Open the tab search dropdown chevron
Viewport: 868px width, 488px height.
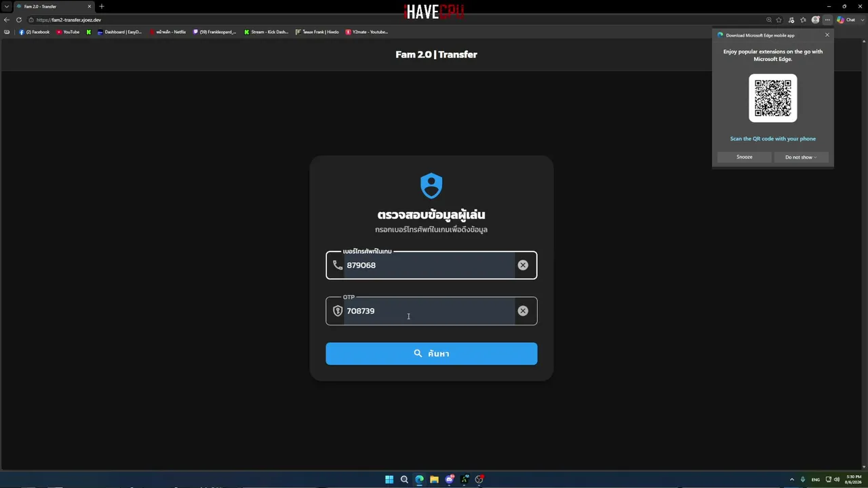tap(6, 6)
